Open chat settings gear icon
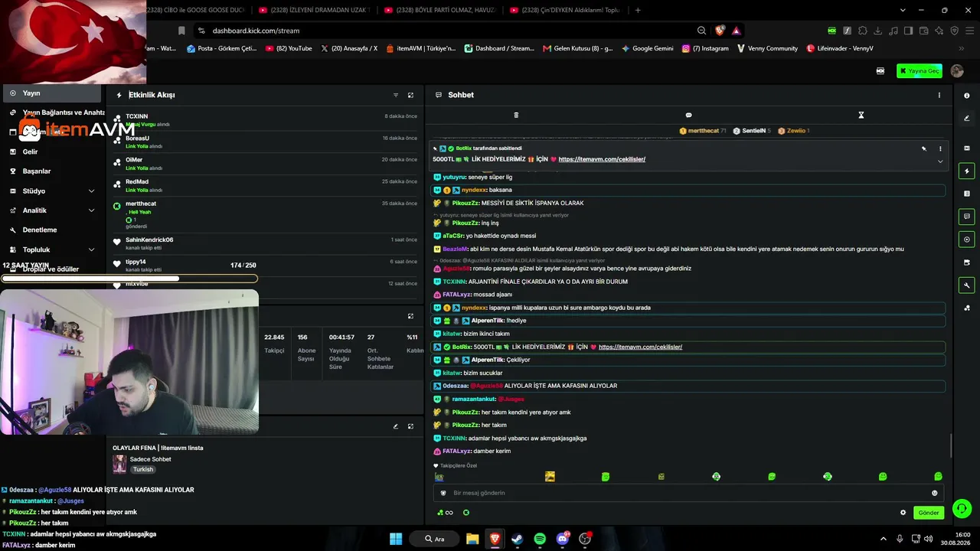Viewport: 980px width, 551px height. [x=903, y=513]
